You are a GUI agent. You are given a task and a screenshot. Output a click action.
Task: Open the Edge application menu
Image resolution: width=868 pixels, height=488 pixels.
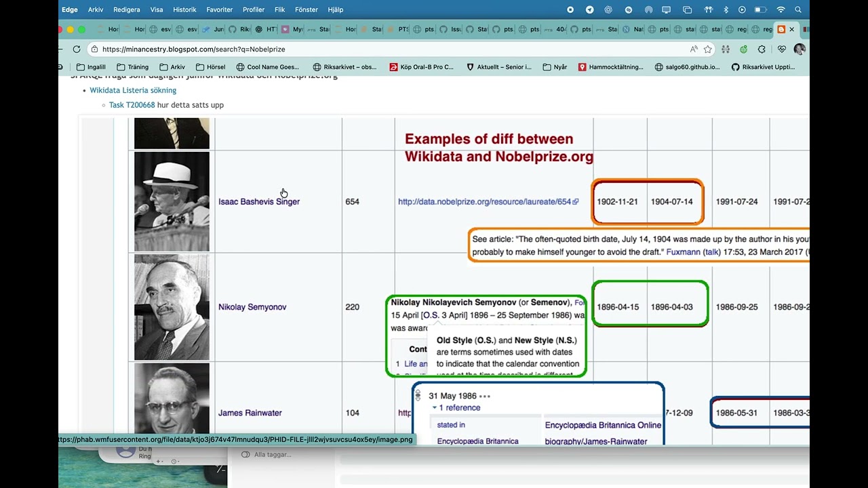[x=70, y=9]
